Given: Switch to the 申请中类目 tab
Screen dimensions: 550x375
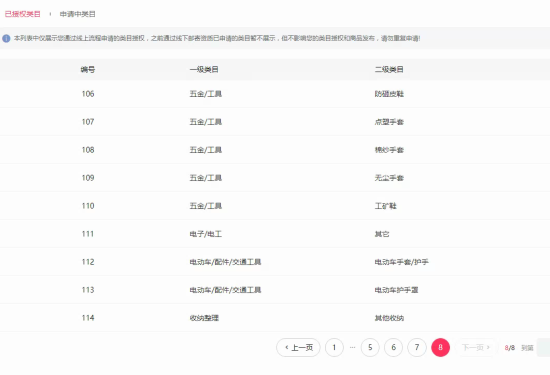Looking at the screenshot, I should pos(78,14).
